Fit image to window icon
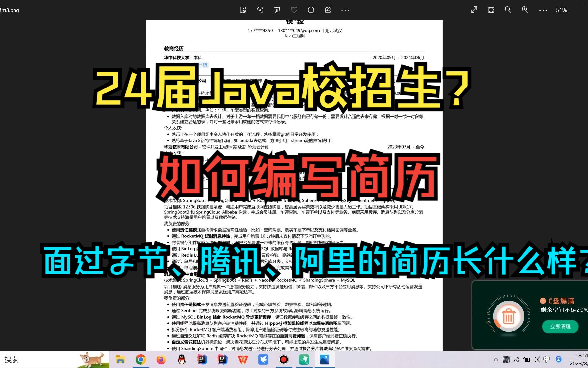Viewport: 588px width, 368px height. [491, 10]
